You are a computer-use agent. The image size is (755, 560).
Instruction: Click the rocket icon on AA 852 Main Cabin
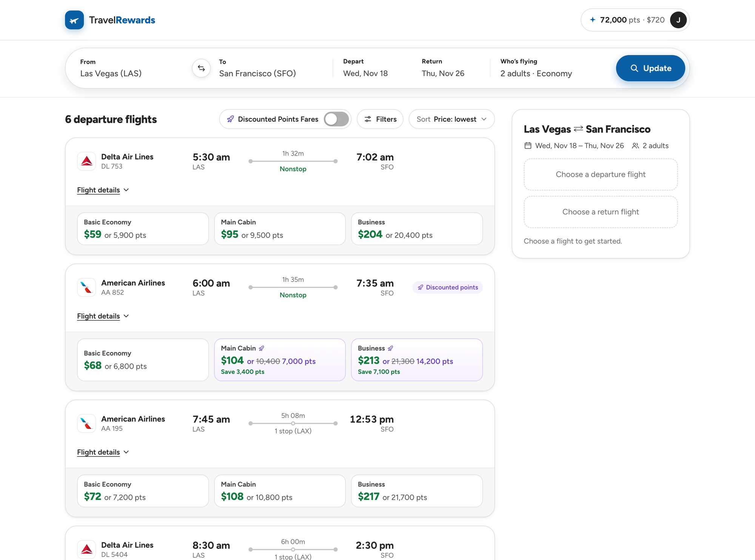point(261,348)
